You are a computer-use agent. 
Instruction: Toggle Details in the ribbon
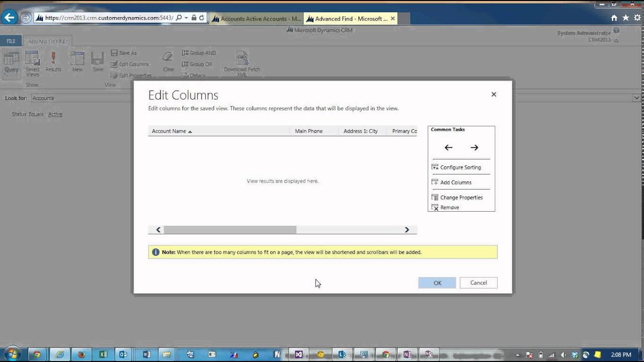coord(193,75)
